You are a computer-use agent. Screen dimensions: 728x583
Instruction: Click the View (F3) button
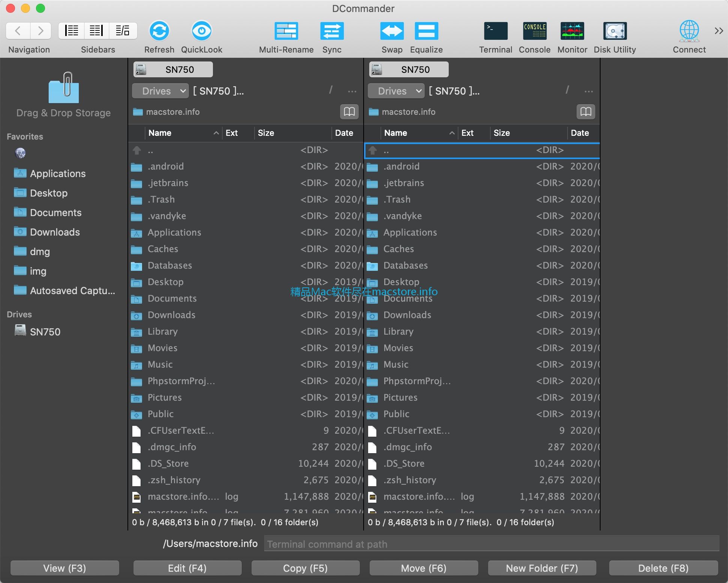tap(64, 568)
